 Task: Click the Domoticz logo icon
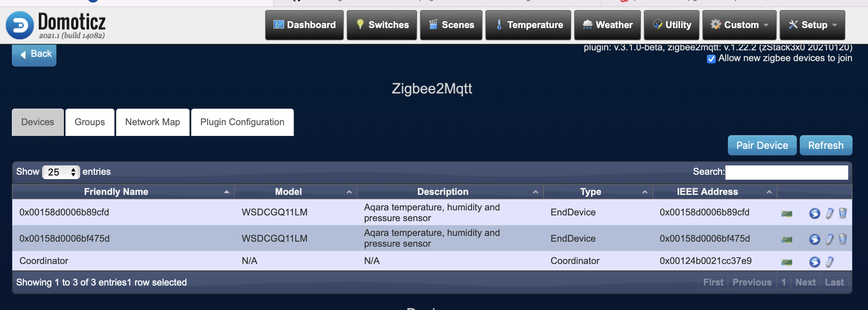coord(20,25)
